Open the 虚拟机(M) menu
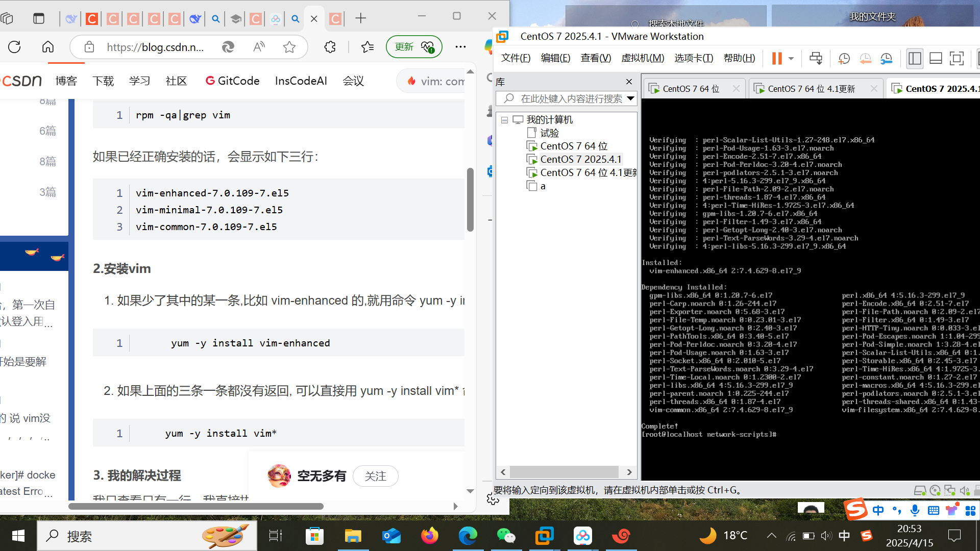The image size is (980, 551). tap(642, 58)
